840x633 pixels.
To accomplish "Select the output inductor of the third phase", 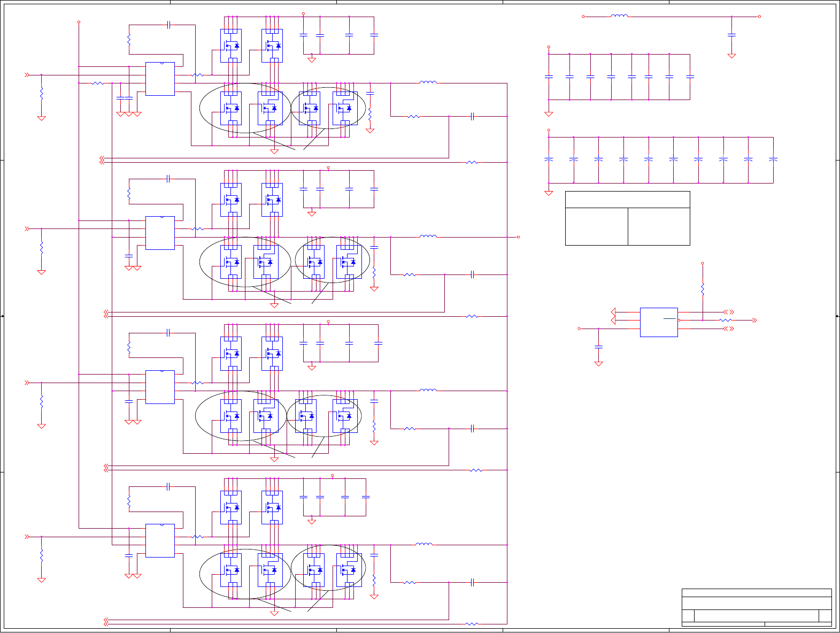I will tap(428, 390).
